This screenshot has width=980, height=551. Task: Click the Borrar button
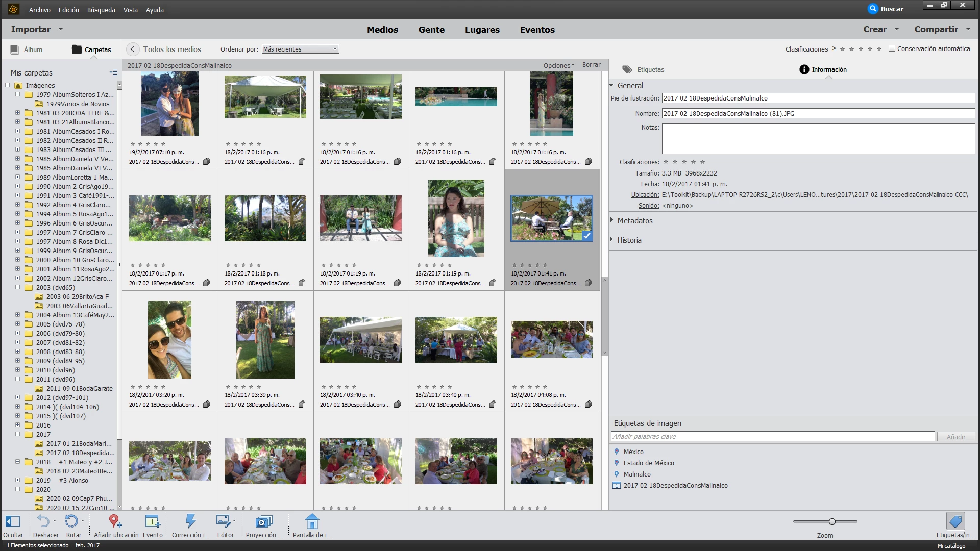point(591,65)
